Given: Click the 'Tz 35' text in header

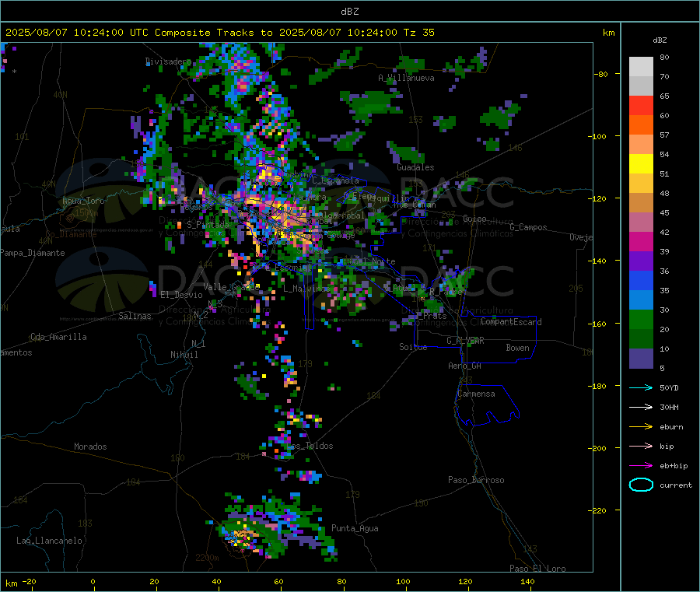Looking at the screenshot, I should click(418, 33).
